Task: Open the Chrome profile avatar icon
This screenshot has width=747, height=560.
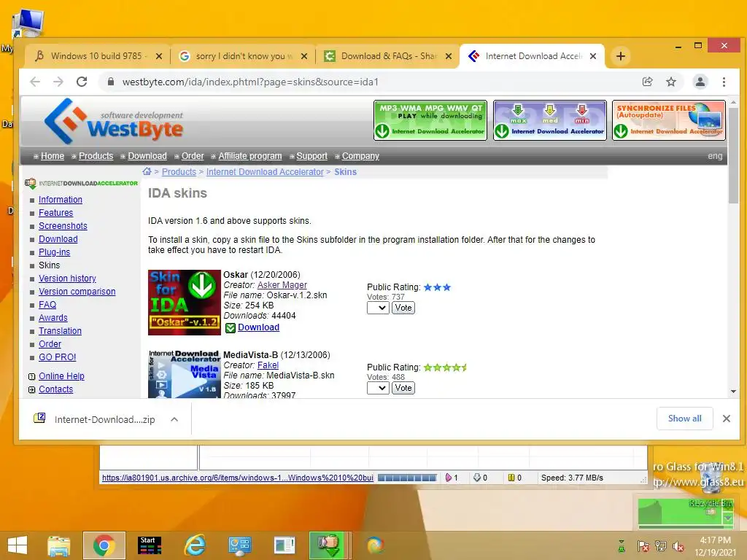Action: (x=700, y=82)
